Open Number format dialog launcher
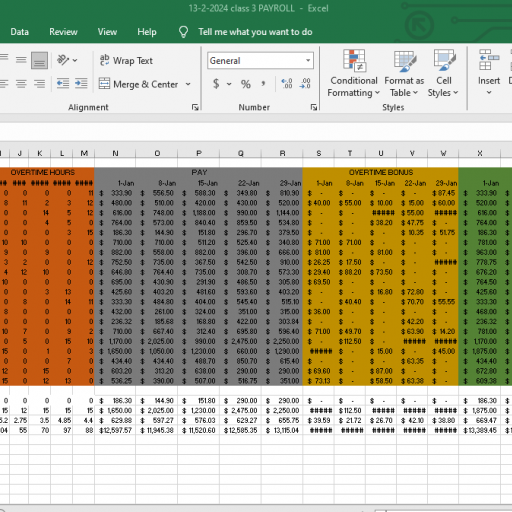This screenshot has height=512, width=512. click(x=314, y=107)
